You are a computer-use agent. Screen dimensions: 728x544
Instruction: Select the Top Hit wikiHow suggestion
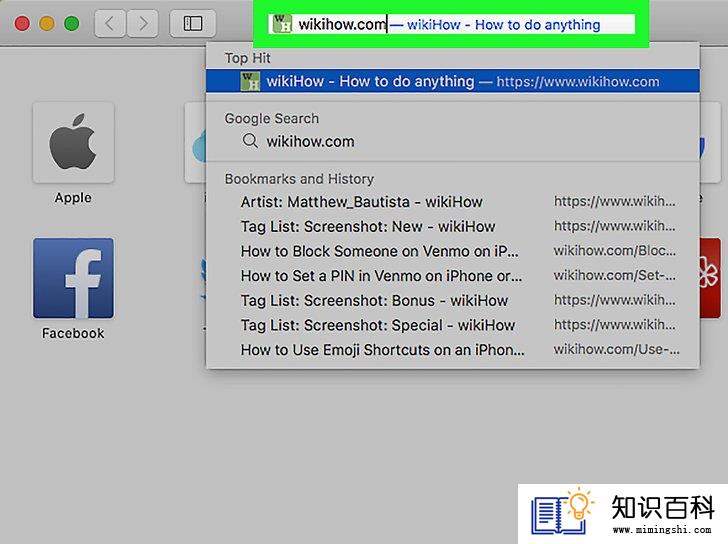click(453, 81)
